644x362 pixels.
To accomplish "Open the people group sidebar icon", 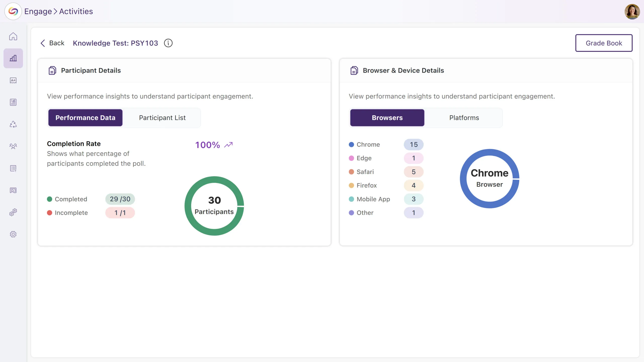I will pos(13,146).
